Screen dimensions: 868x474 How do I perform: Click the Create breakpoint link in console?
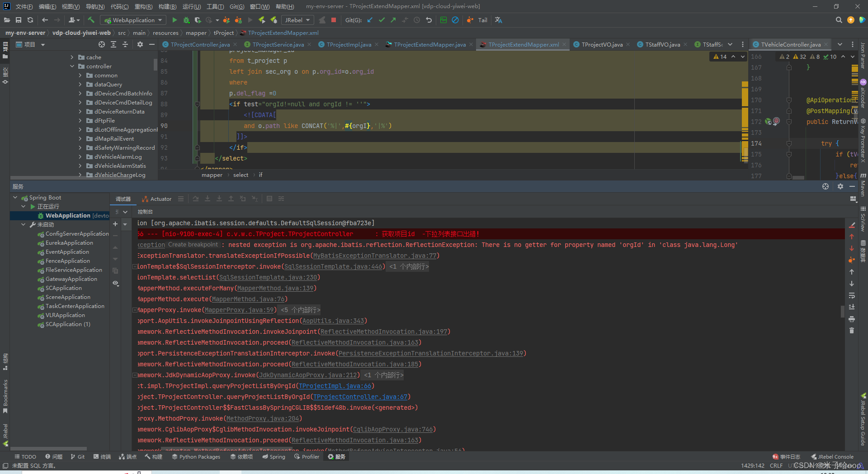(x=193, y=245)
